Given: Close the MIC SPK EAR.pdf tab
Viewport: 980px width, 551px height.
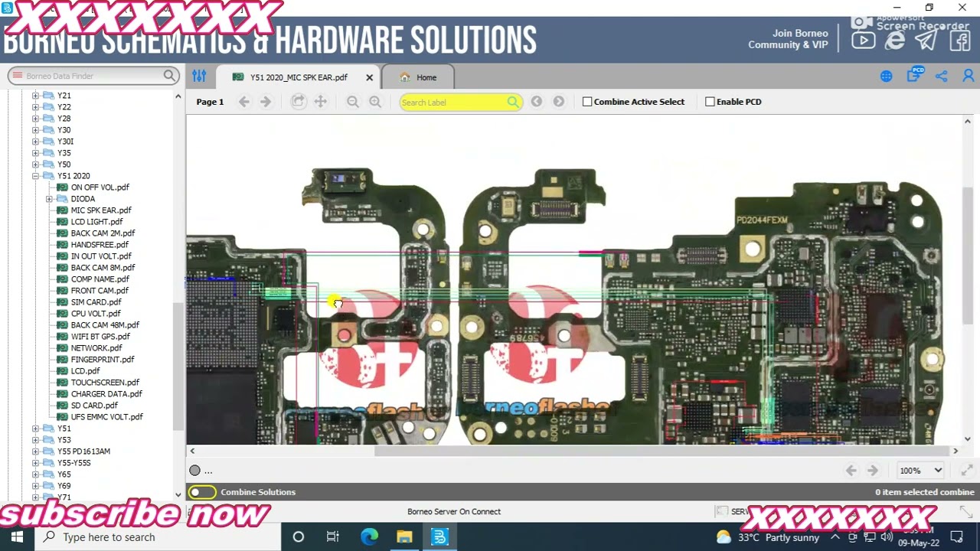Looking at the screenshot, I should 369,77.
